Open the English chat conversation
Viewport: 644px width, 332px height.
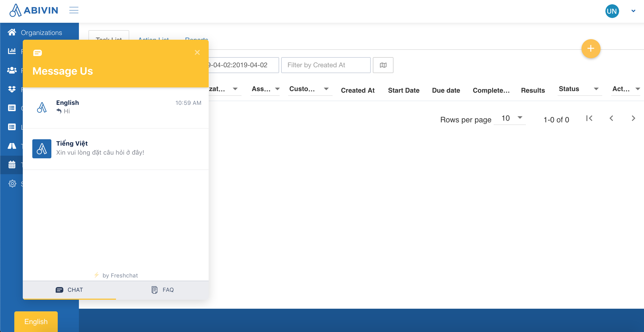coord(116,107)
